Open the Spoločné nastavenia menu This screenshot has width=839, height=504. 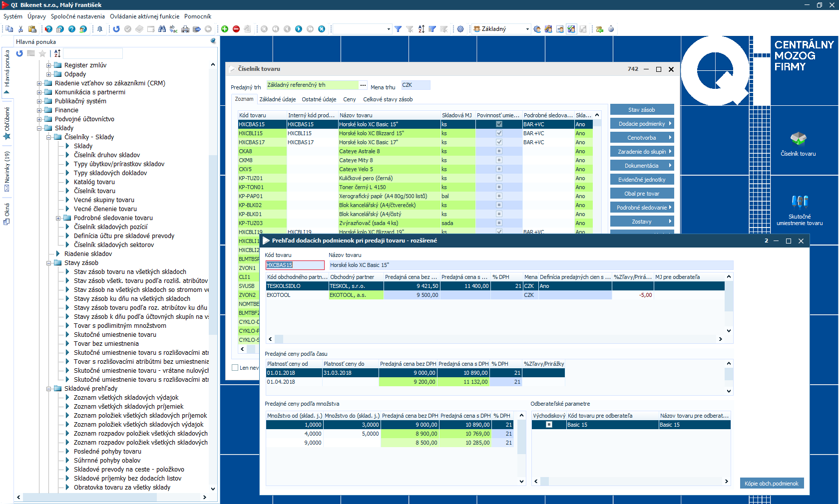[x=77, y=16]
